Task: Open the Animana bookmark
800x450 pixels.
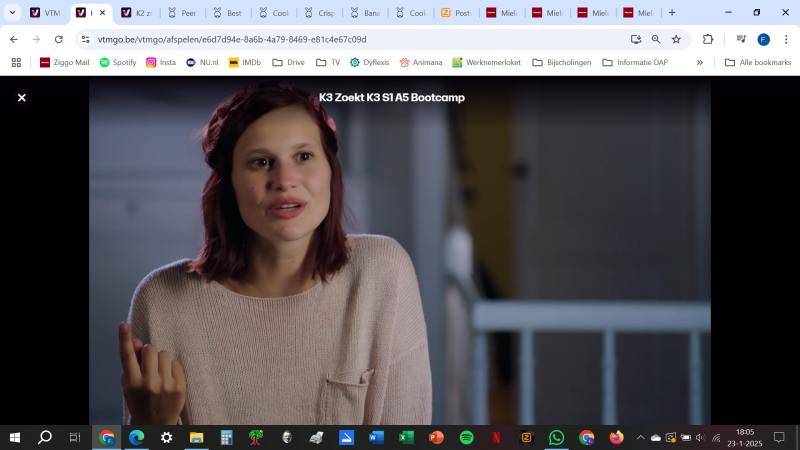Action: [421, 62]
